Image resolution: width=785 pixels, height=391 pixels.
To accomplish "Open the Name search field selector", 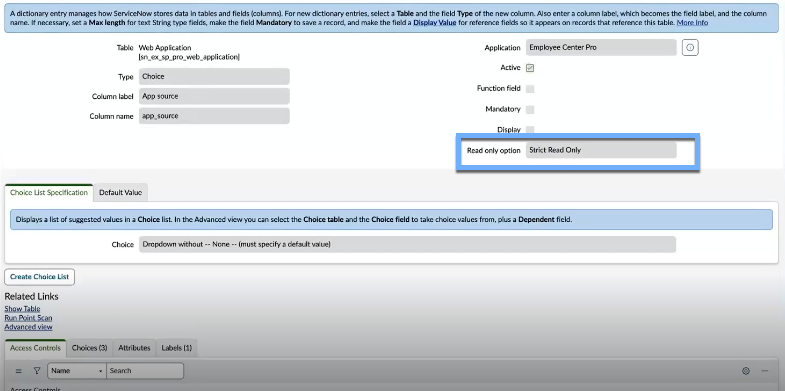I will (77, 371).
